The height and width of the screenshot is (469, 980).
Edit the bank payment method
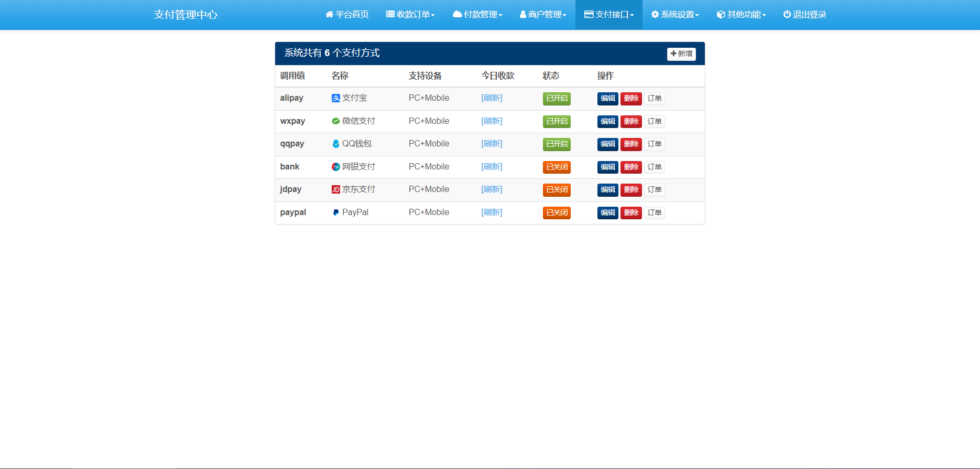coord(608,167)
